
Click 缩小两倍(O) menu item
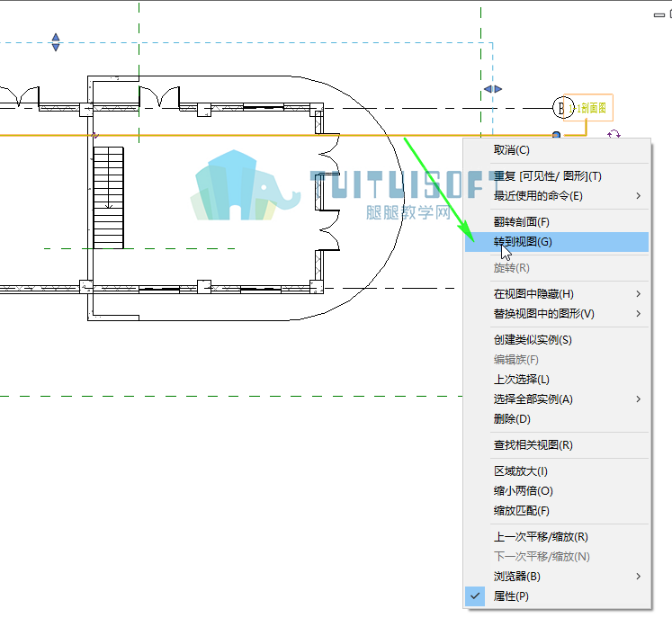tap(556, 491)
